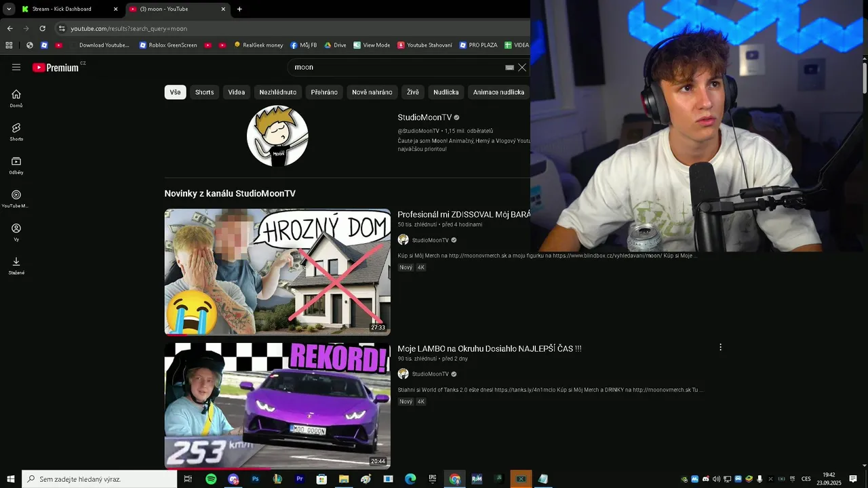The width and height of the screenshot is (868, 488).
Task: Open the Youtube Stahovaní bookmark
Action: click(x=425, y=45)
